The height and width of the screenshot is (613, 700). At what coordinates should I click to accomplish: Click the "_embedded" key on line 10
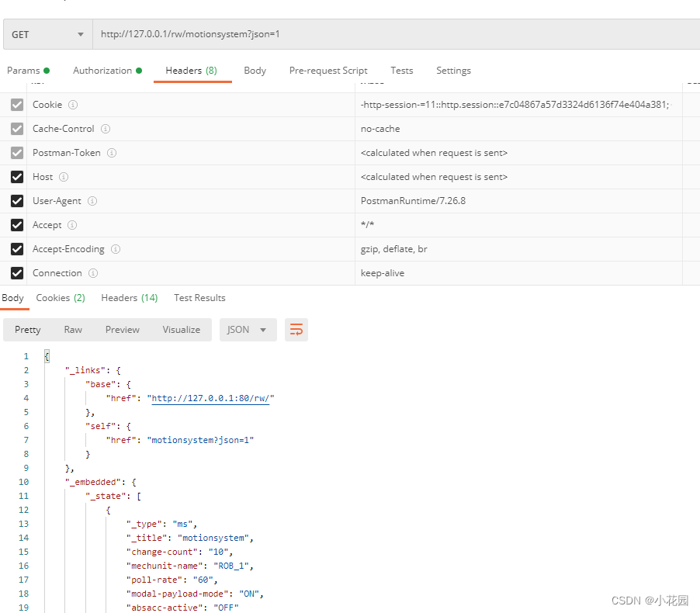[93, 482]
